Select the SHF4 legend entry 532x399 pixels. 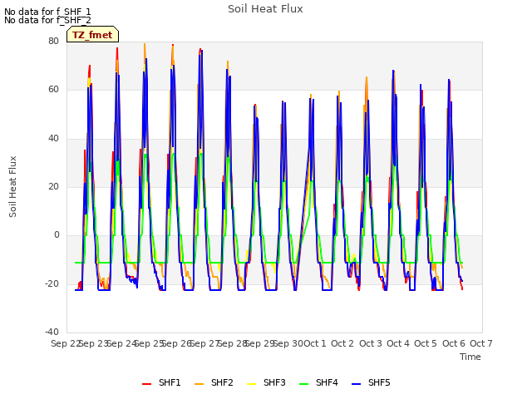318,382
